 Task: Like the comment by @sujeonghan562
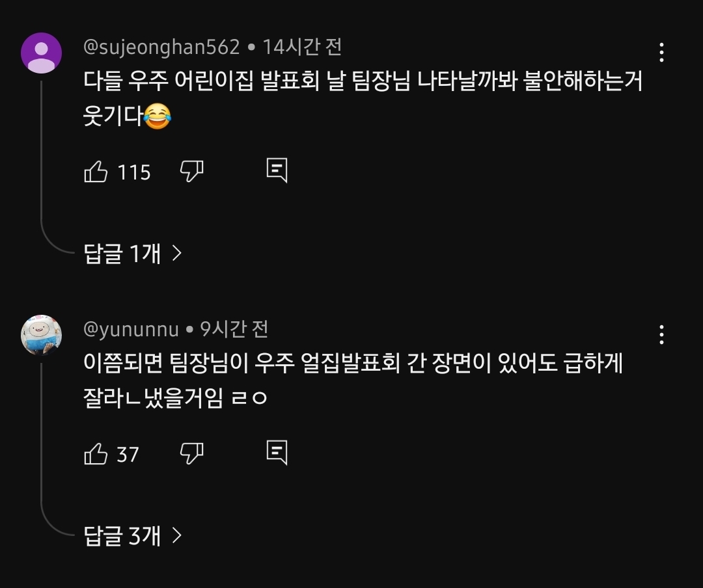(96, 172)
